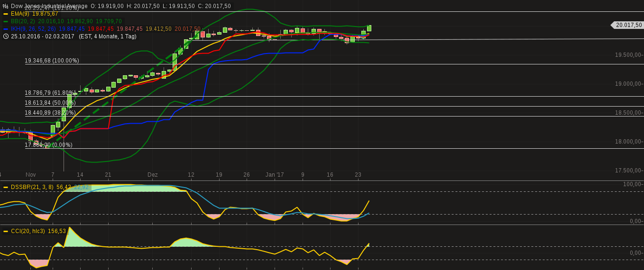Click the Jan '17 date axis label
The width and height of the screenshot is (644, 270).
pyautogui.click(x=275, y=175)
